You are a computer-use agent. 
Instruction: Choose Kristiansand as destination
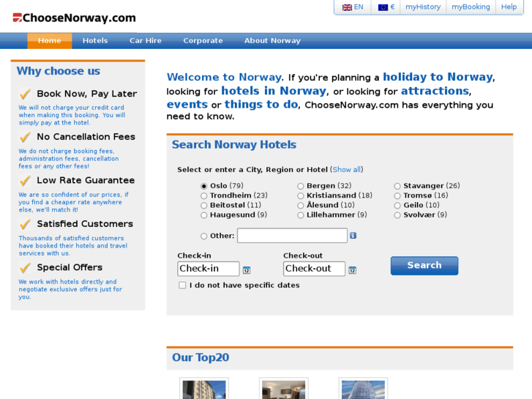(300, 196)
